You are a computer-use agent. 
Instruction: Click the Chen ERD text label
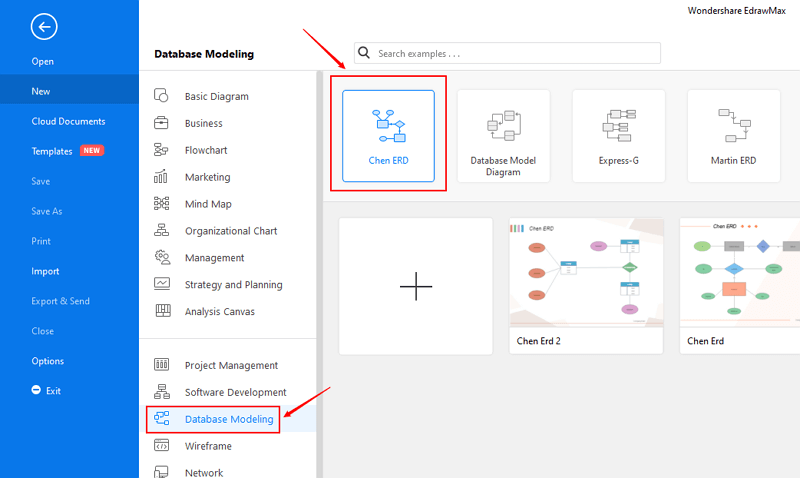[x=389, y=161]
